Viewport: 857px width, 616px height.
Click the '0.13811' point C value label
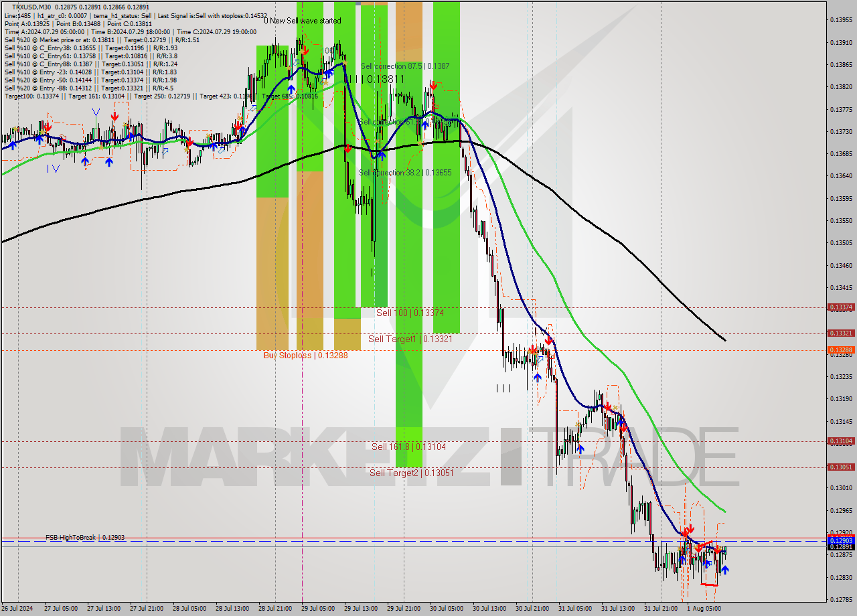tap(386, 79)
